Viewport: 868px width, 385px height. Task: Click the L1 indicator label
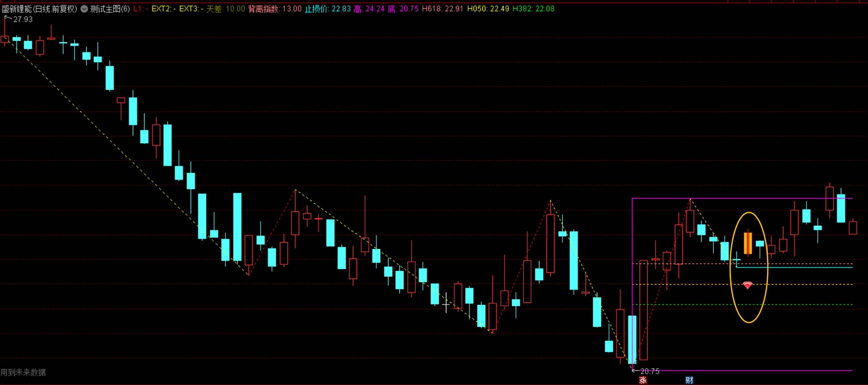pyautogui.click(x=141, y=9)
